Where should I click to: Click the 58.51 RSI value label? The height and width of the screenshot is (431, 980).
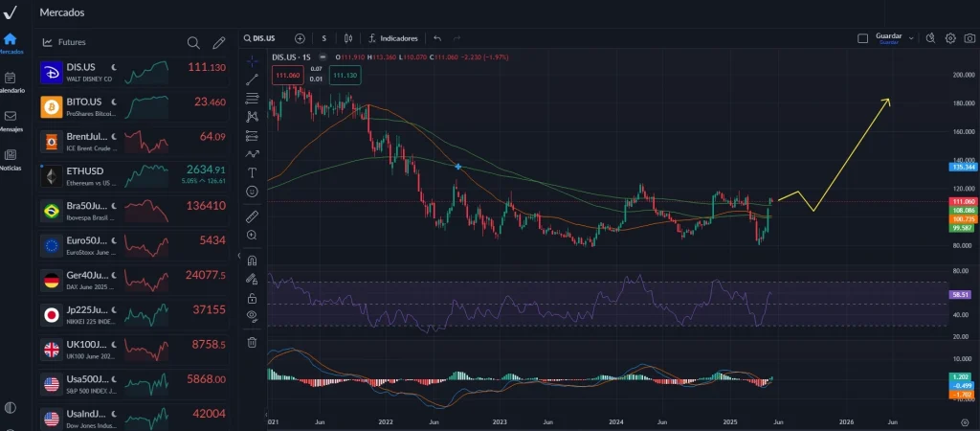(x=959, y=294)
